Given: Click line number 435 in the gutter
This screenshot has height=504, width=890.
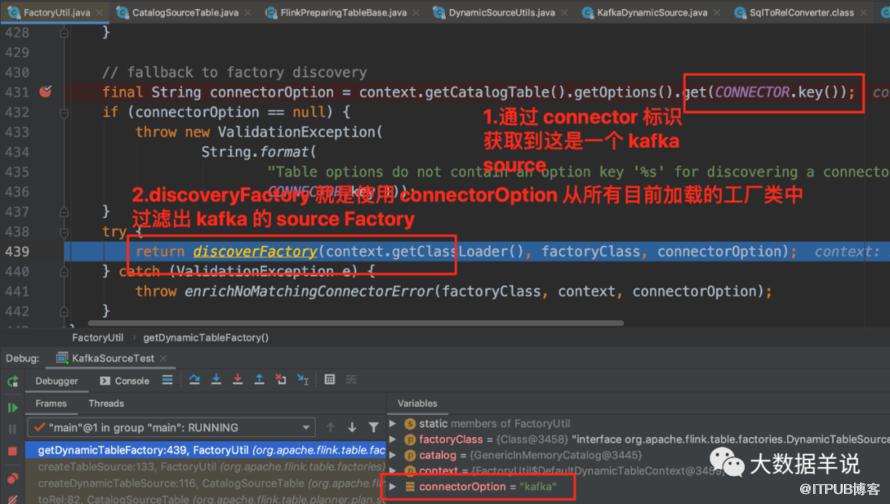Looking at the screenshot, I should point(17,172).
